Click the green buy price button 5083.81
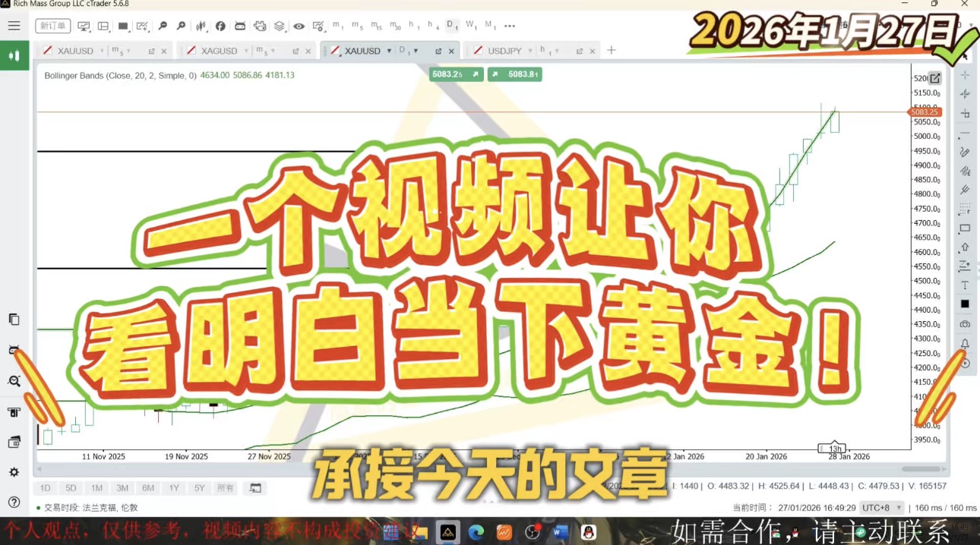Screen dimensions: 980x545 514,74
